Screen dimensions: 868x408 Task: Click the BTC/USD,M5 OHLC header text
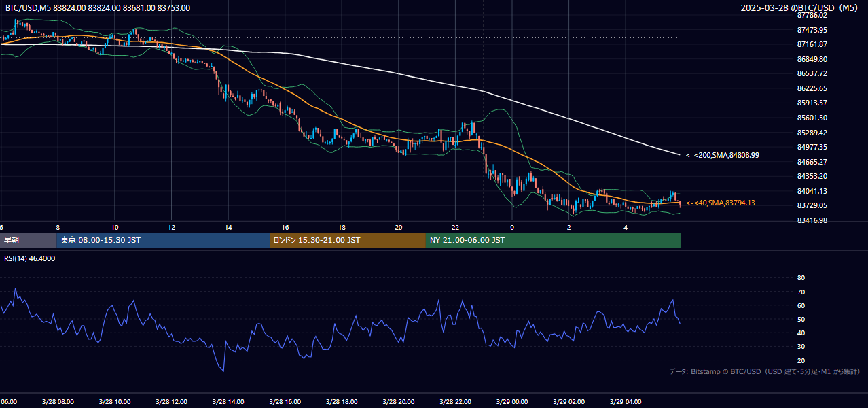point(98,8)
